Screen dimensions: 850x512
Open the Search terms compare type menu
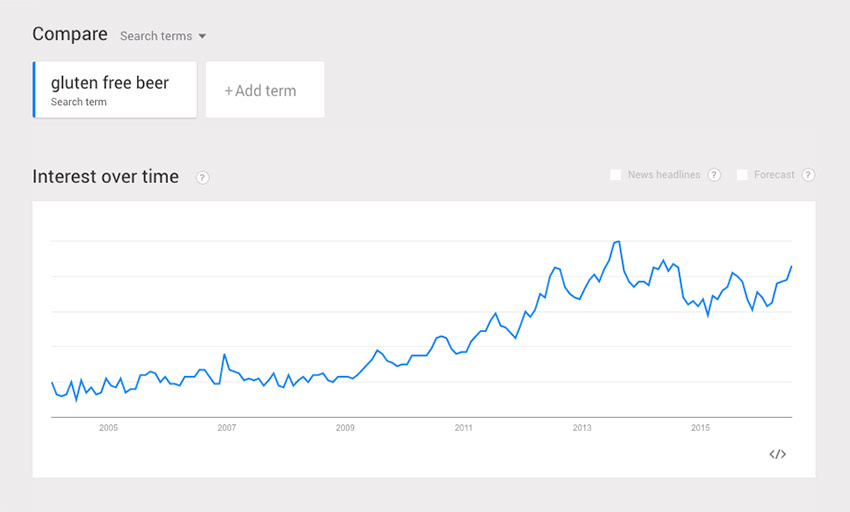pyautogui.click(x=163, y=36)
